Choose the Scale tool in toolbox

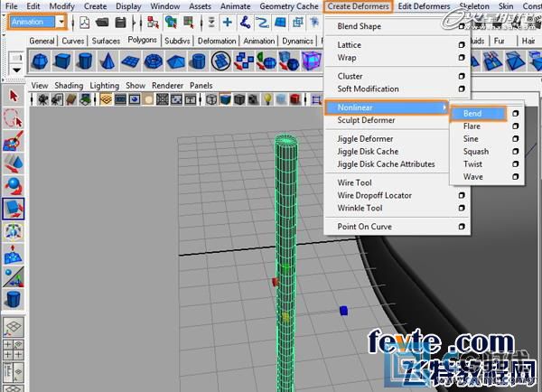pos(14,209)
